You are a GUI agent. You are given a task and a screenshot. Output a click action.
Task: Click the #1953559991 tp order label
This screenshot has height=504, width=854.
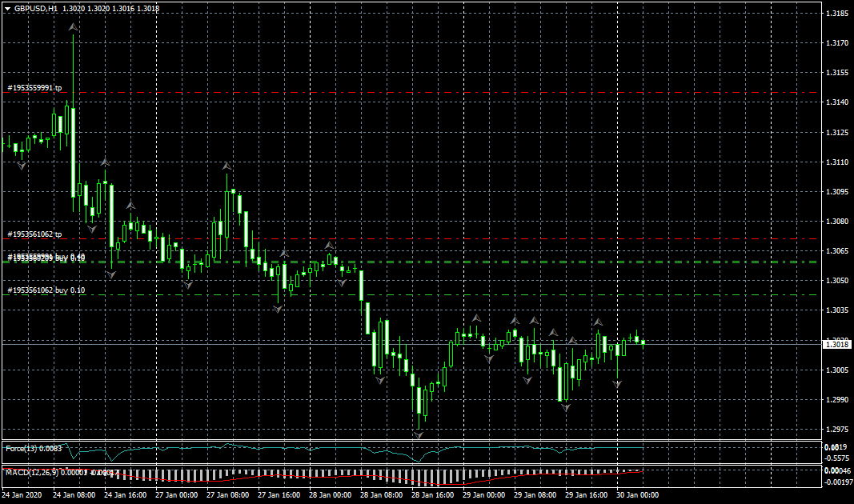[x=34, y=88]
